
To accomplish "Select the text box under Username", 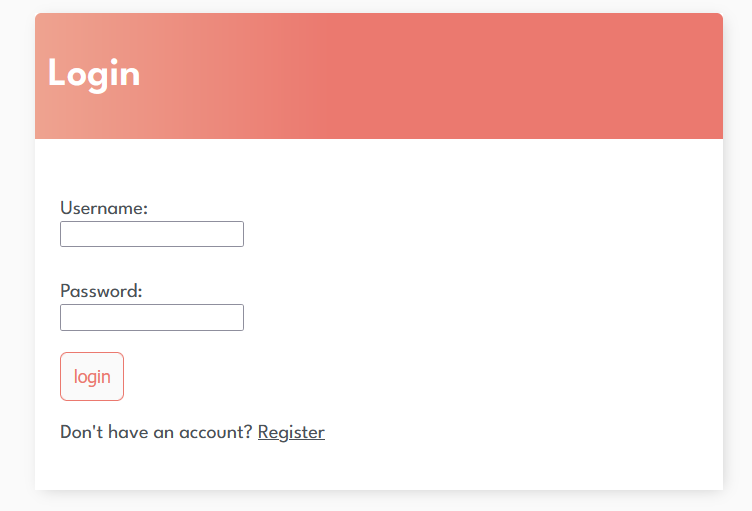I will tap(152, 234).
